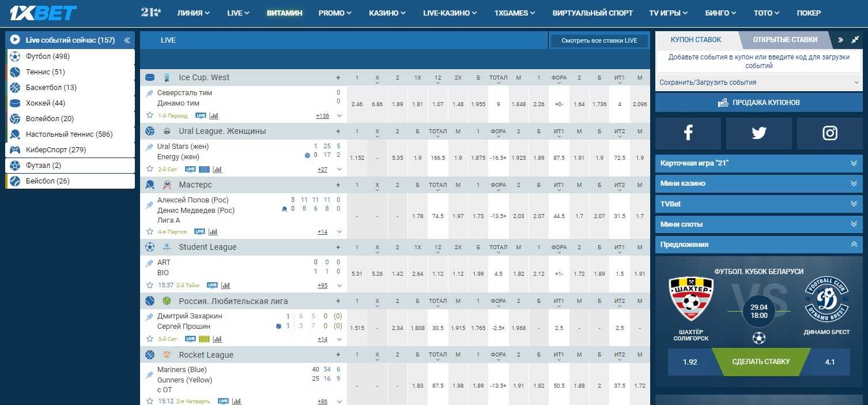This screenshot has width=868, height=405.
Task: Toggle favorite star for Ural Stars (жен) match
Action: (x=150, y=170)
